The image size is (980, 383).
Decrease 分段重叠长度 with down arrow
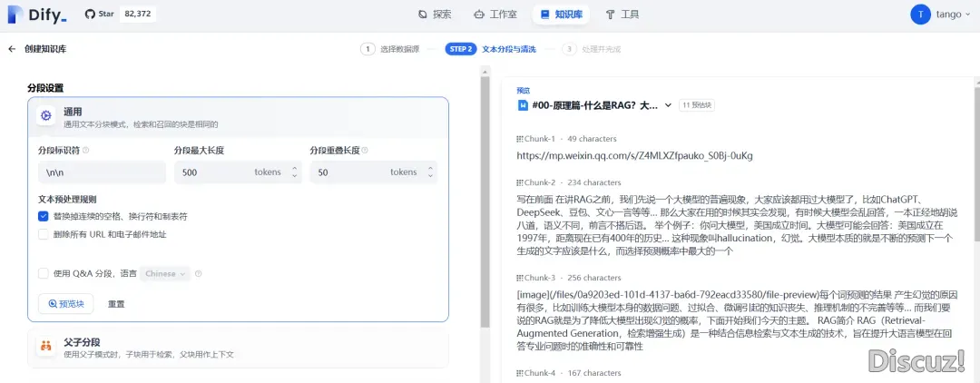tap(430, 176)
